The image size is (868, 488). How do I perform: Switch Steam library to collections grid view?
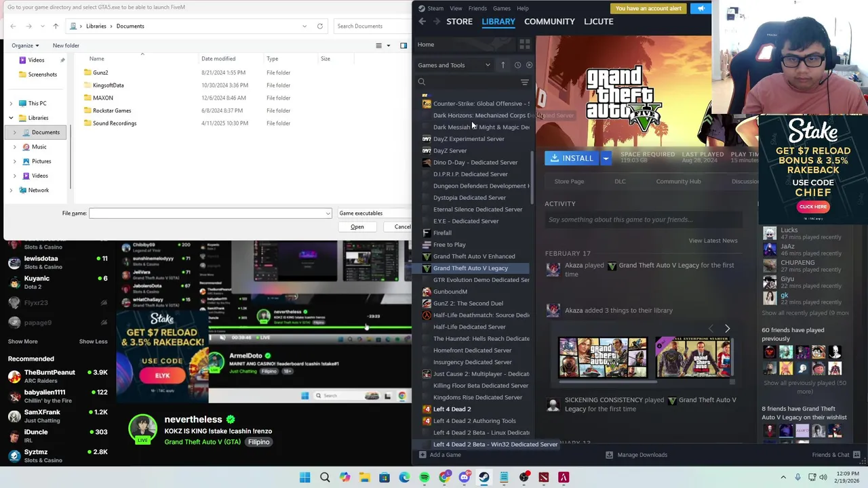coord(524,45)
